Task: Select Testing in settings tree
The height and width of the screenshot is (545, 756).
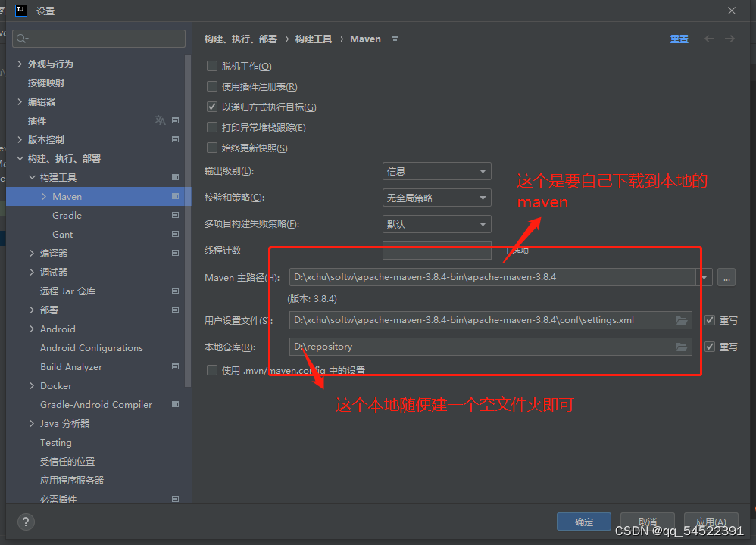Action: (56, 442)
